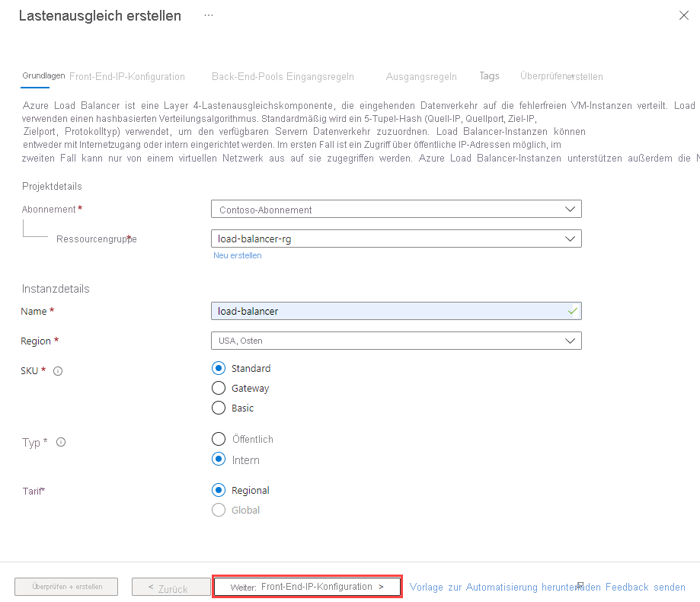
Task: Click the green checkmark in Name field
Action: [x=572, y=311]
